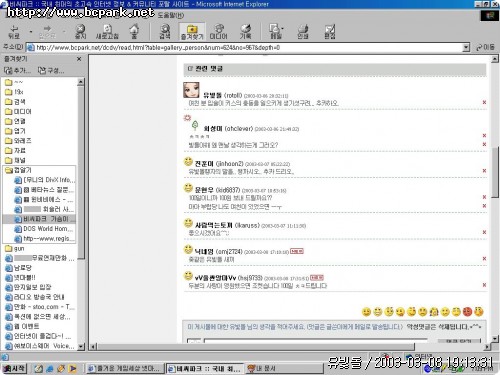Expand the 자료 favorites folder
This screenshot has height=375, width=500.
15,150
